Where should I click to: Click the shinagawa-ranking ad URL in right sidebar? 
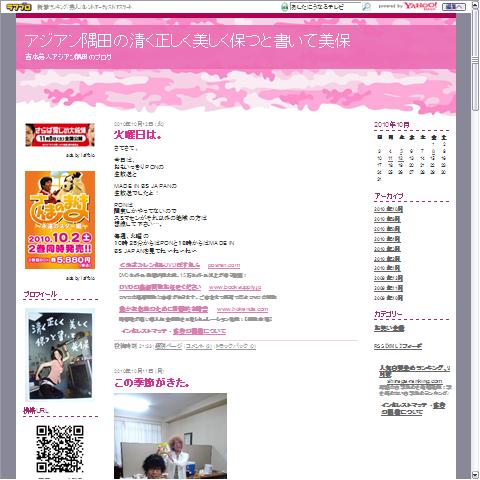pos(415,381)
